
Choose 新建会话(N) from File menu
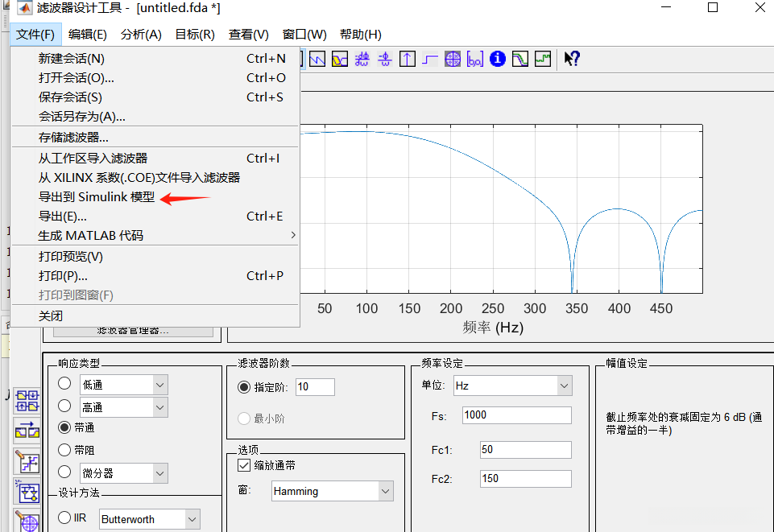155,59
